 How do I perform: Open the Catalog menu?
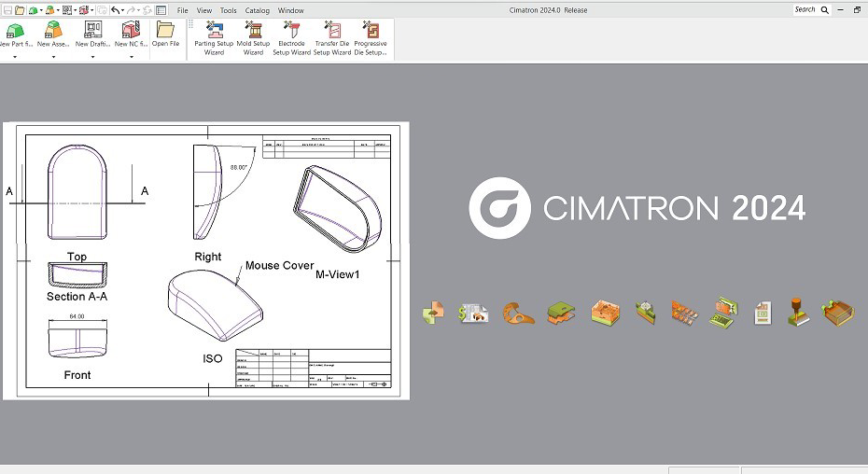258,10
